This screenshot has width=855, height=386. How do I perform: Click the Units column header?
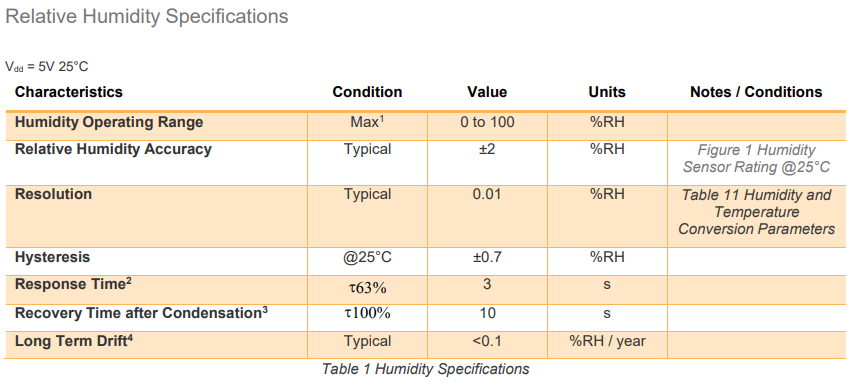[x=607, y=92]
